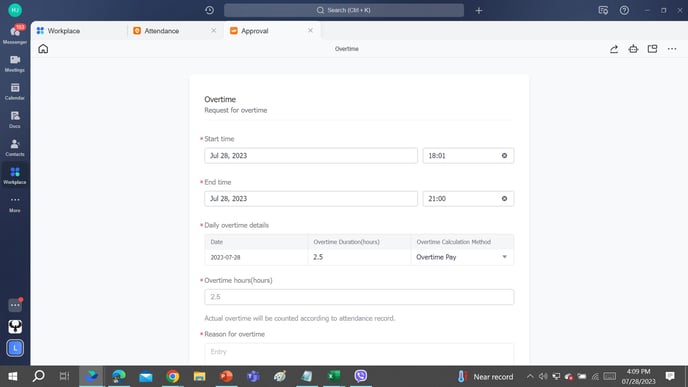Open page in new window icon
This screenshot has height=387, width=688.
click(652, 49)
